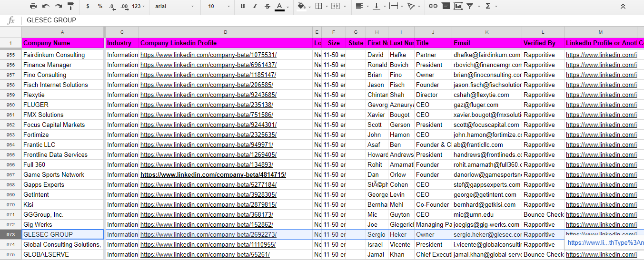The image size is (644, 260).
Task: Select the Managing Pa title cell
Action: pos(433,224)
